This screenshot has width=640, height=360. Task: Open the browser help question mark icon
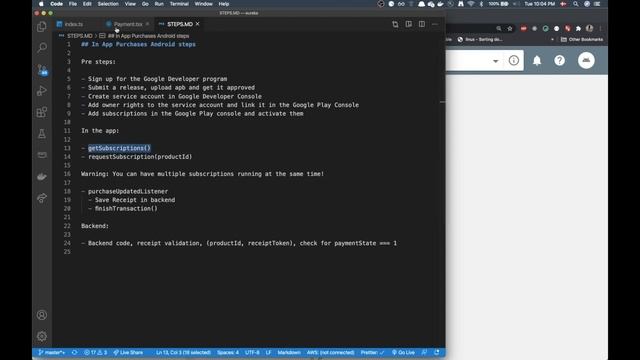click(x=559, y=60)
